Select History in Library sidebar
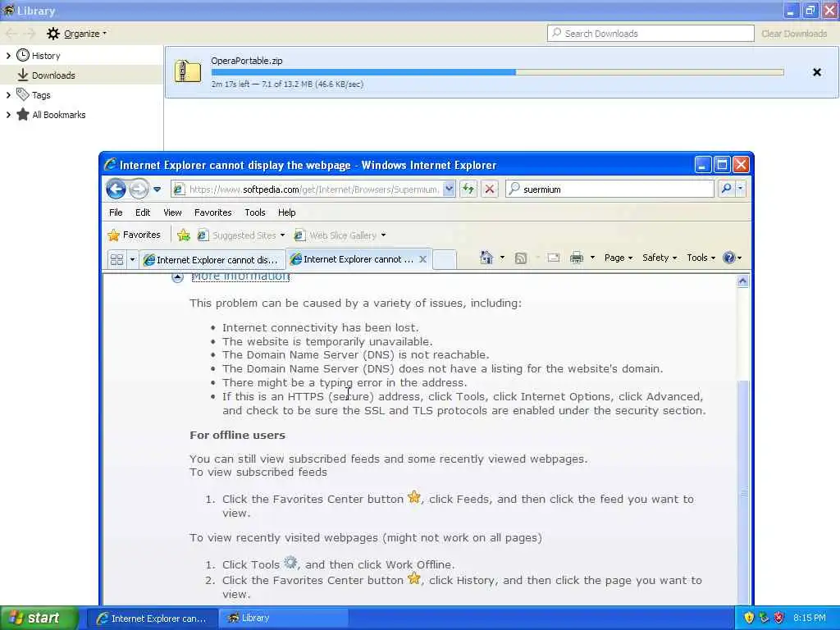Screen dimensions: 840x630 click(x=46, y=56)
